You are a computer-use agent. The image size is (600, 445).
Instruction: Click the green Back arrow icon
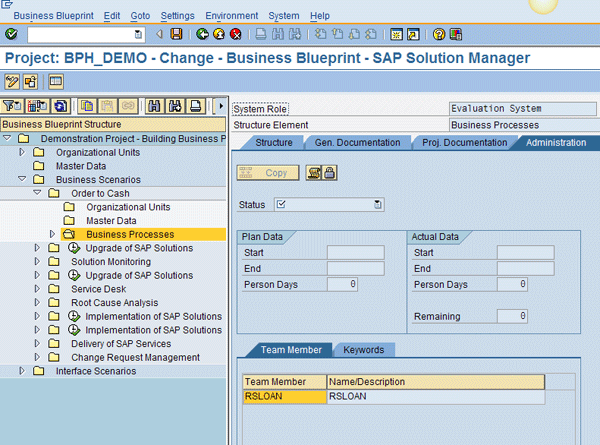pos(203,34)
